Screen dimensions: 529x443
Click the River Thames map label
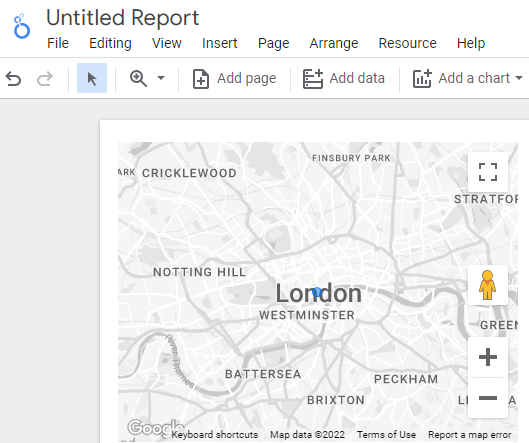point(179,361)
